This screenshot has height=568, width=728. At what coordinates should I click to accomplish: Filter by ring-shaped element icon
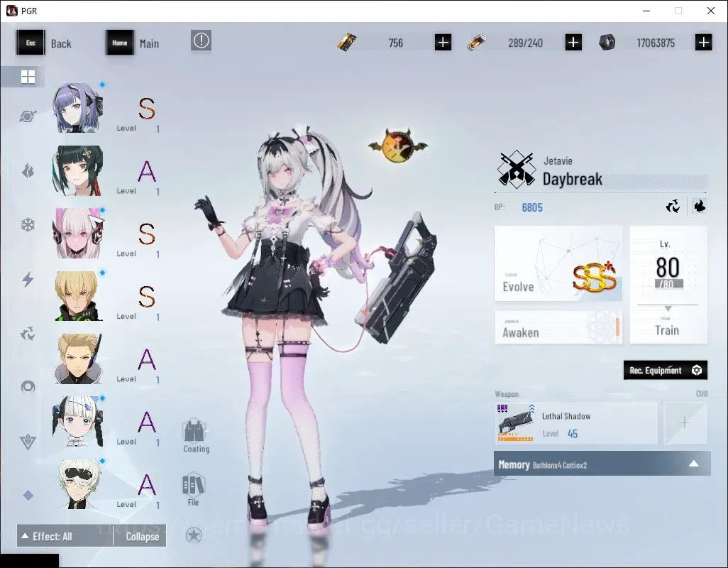tap(28, 386)
